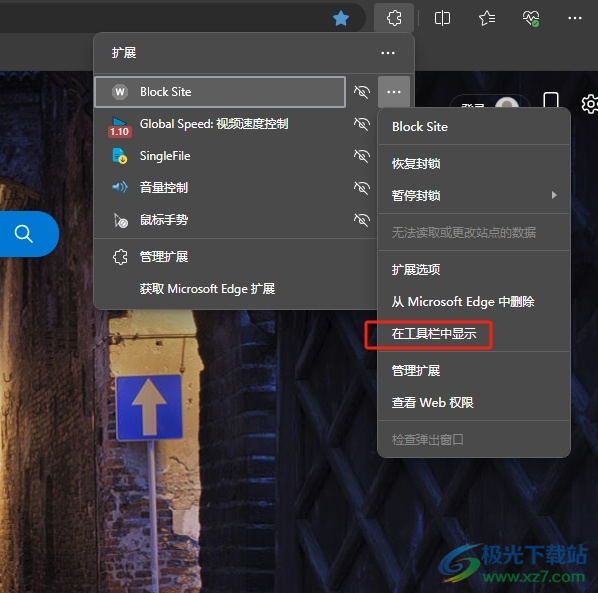This screenshot has height=593, width=598.
Task: Click the 鼠标手势 extension icon
Action: tap(121, 220)
